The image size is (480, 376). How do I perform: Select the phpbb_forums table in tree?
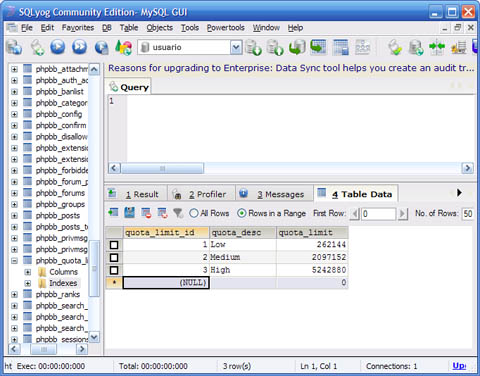pos(60,193)
